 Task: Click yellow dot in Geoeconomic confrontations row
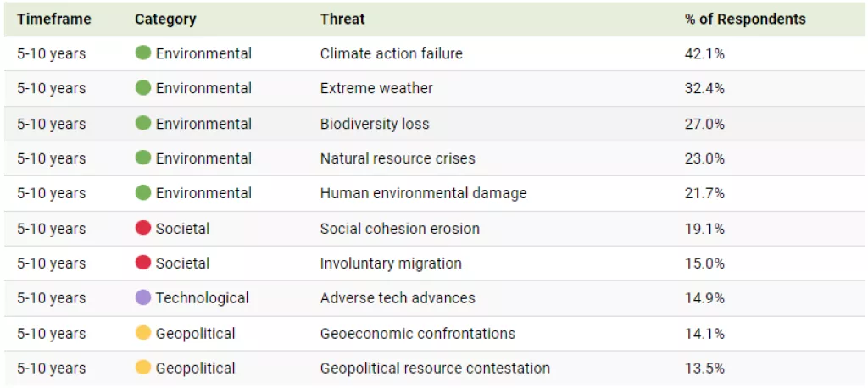coord(143,333)
